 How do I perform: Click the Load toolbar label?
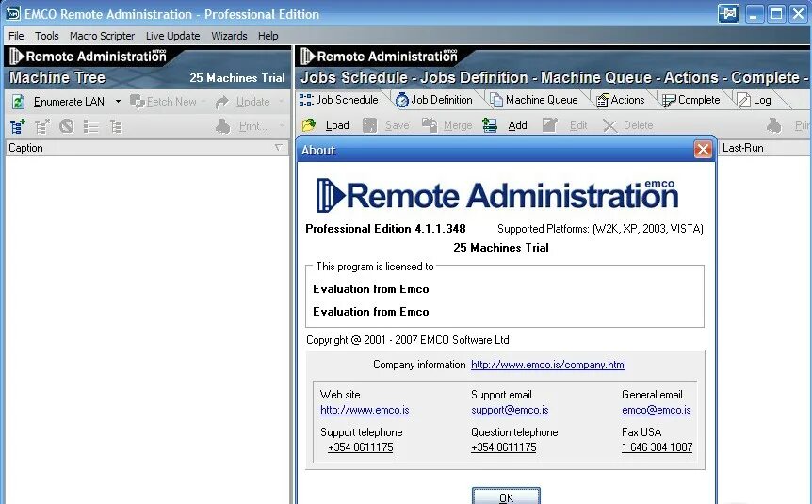(x=337, y=125)
